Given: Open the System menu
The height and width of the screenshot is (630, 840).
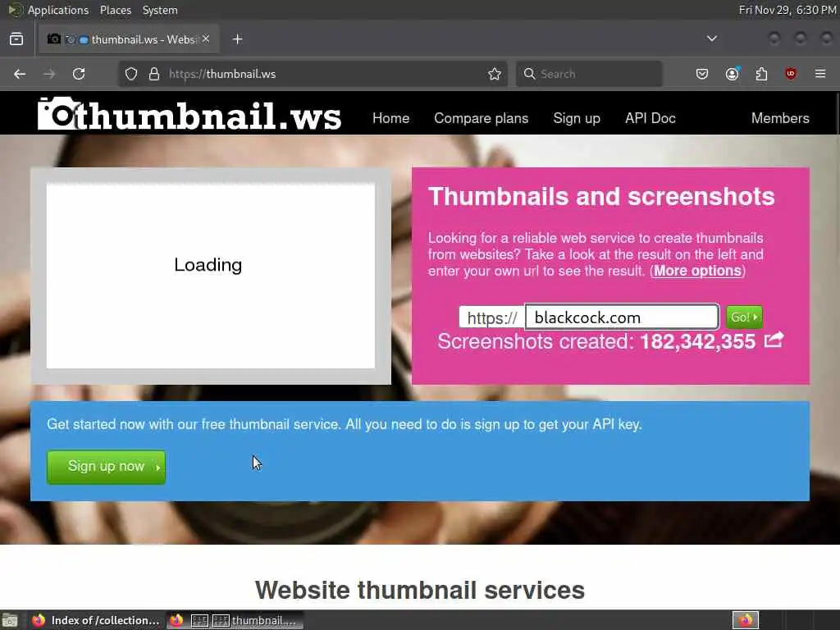Looking at the screenshot, I should point(160,10).
